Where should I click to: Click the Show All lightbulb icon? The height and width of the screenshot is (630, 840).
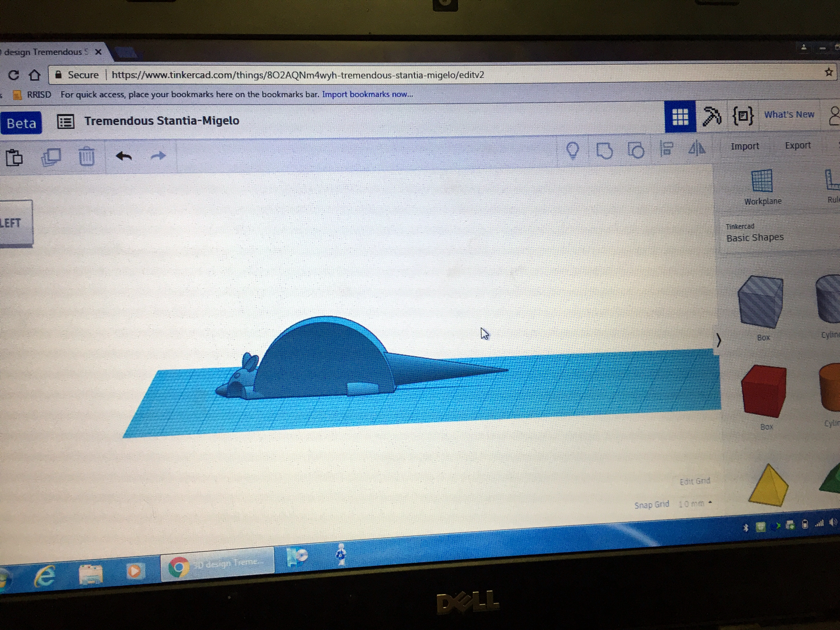coord(573,150)
